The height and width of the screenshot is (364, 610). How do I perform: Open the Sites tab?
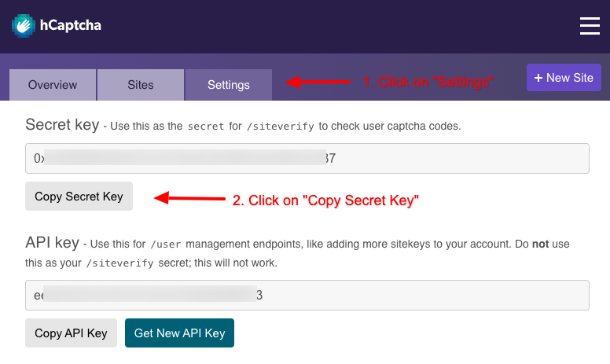[x=141, y=85]
